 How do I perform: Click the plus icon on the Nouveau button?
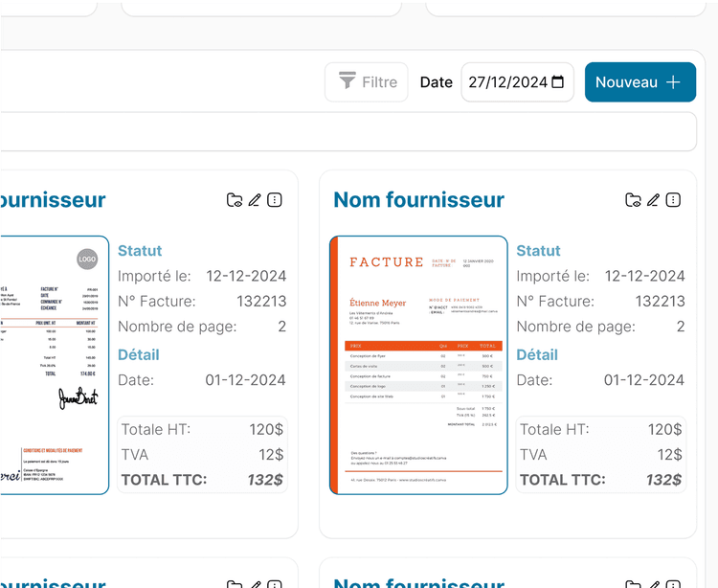(x=673, y=82)
